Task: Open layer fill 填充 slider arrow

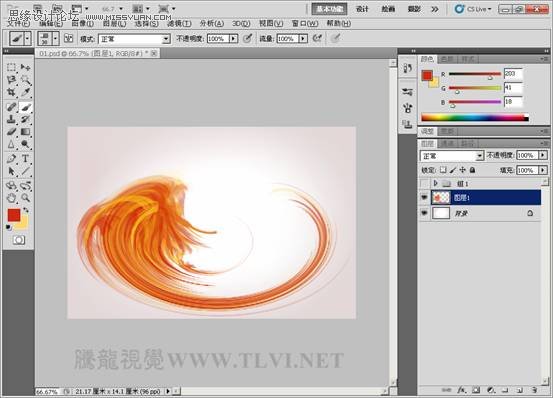Action: click(543, 170)
